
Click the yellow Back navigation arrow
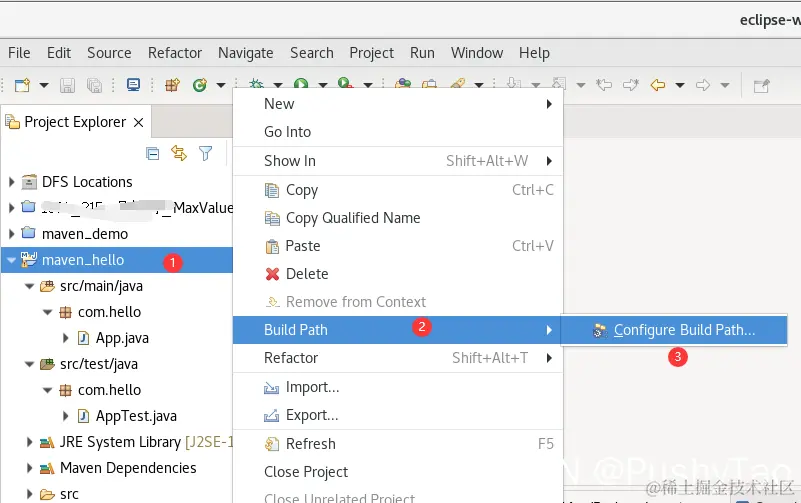tap(657, 85)
